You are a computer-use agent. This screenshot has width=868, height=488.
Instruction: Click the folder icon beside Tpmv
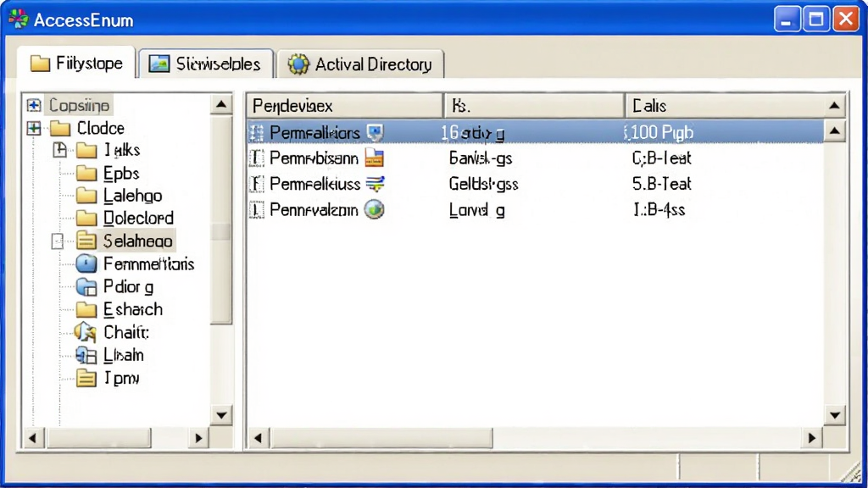[86, 378]
